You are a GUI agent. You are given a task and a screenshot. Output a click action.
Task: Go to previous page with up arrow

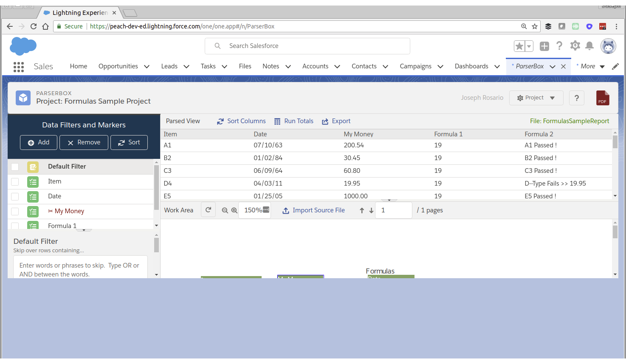362,210
